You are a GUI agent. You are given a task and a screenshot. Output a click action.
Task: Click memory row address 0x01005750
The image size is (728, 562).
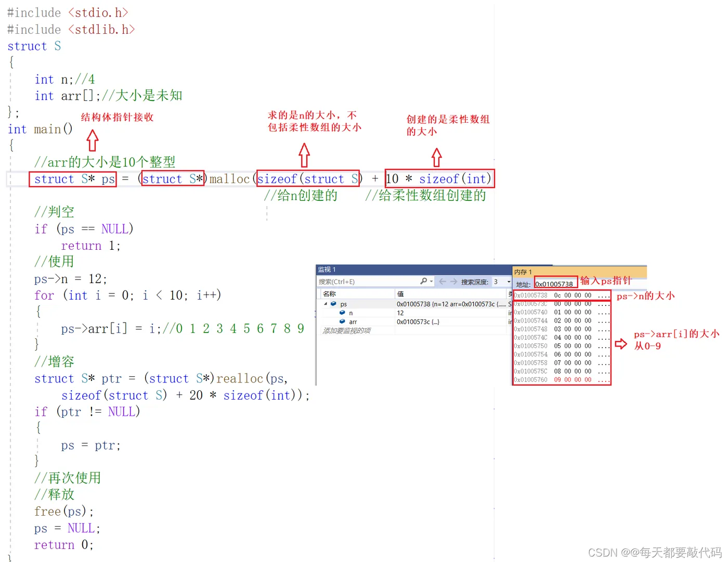click(x=530, y=346)
